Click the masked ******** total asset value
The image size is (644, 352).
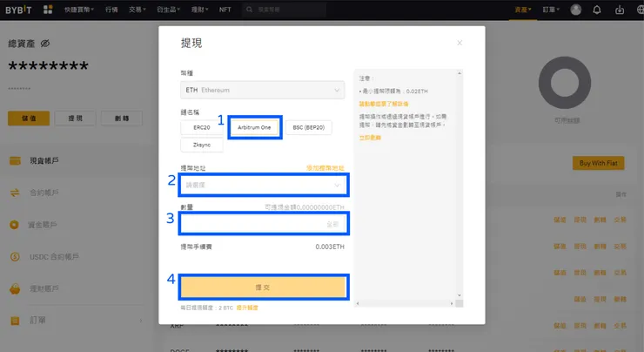(49, 66)
